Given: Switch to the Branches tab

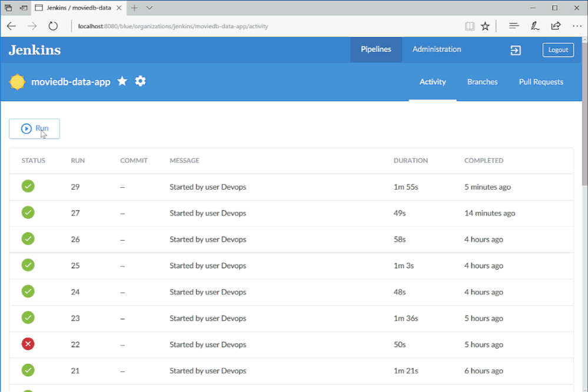Looking at the screenshot, I should click(482, 82).
